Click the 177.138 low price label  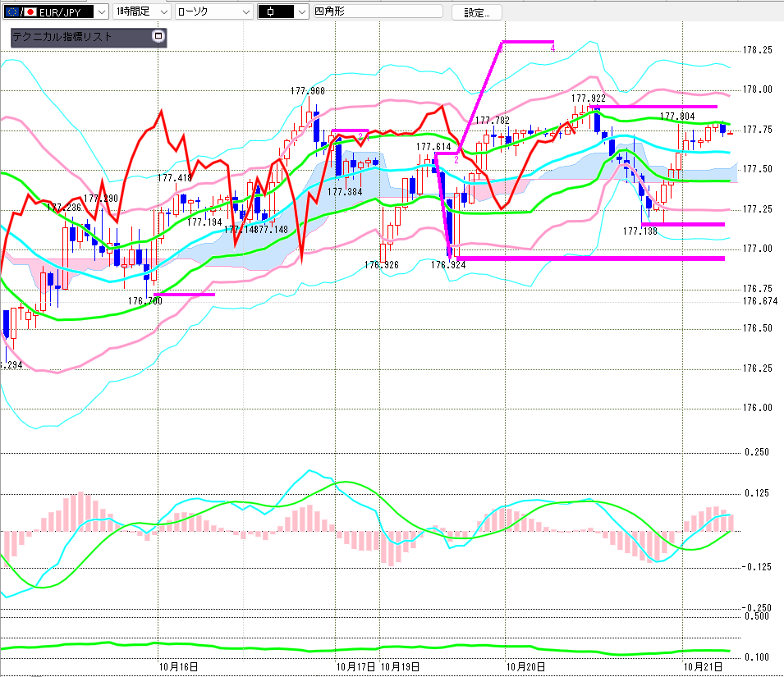pos(640,231)
